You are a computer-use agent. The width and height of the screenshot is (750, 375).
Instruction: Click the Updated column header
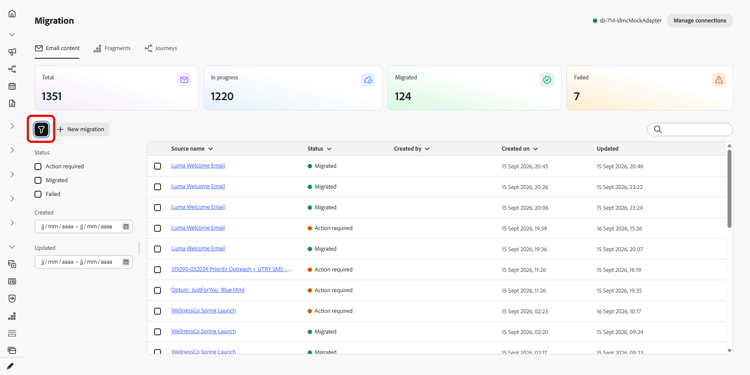pos(607,149)
